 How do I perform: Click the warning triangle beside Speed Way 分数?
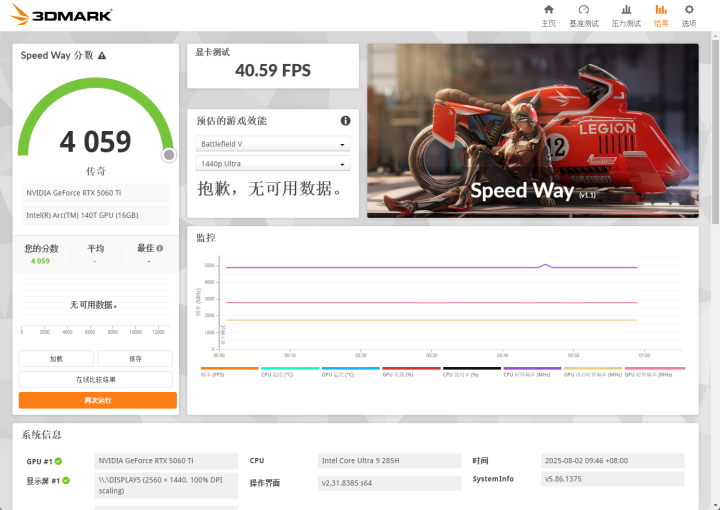click(102, 56)
